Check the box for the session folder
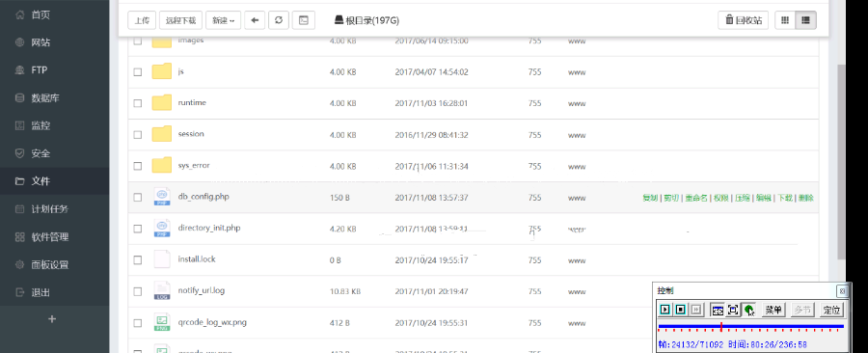This screenshot has width=868, height=353. [x=138, y=134]
